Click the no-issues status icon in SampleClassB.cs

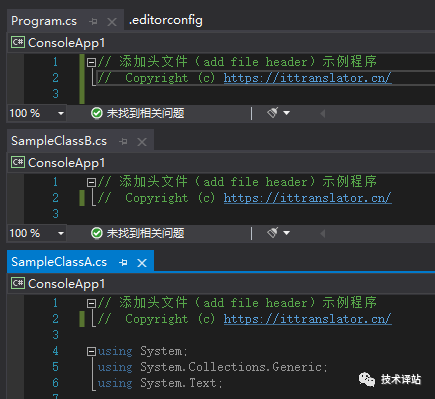(x=97, y=233)
